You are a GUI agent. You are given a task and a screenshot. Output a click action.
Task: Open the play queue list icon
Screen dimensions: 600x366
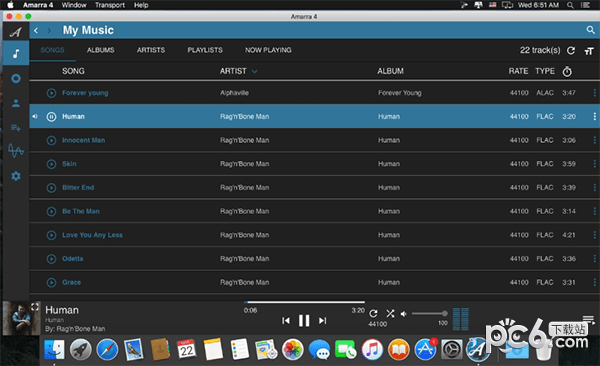(x=589, y=319)
